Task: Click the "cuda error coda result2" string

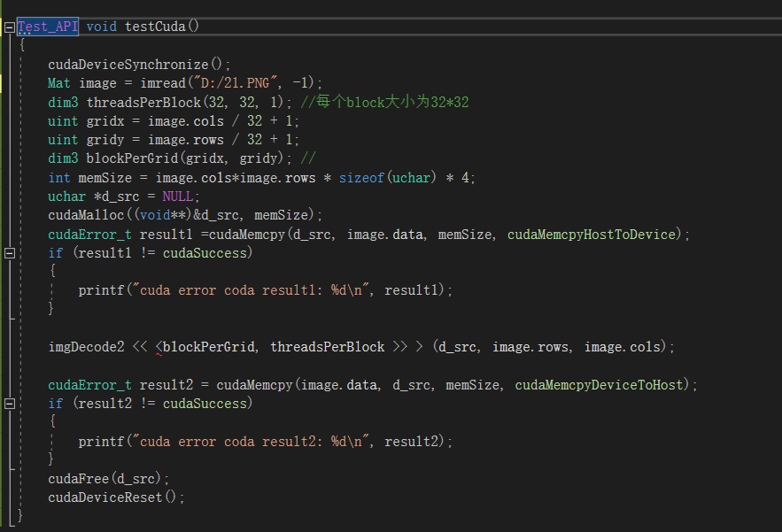Action: (x=252, y=441)
